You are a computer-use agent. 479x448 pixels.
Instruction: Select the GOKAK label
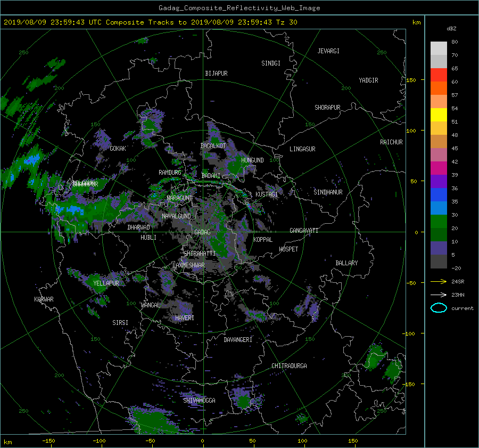point(118,149)
